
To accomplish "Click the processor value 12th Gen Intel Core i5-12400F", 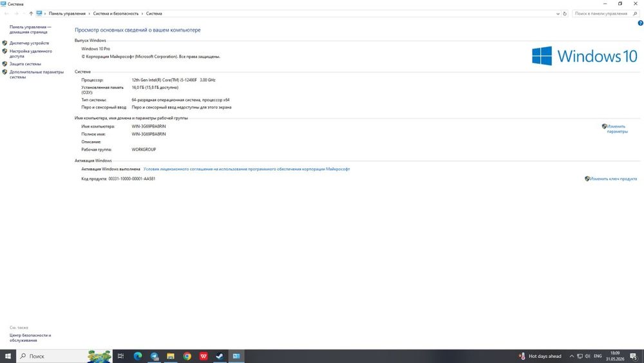I will pos(173,80).
